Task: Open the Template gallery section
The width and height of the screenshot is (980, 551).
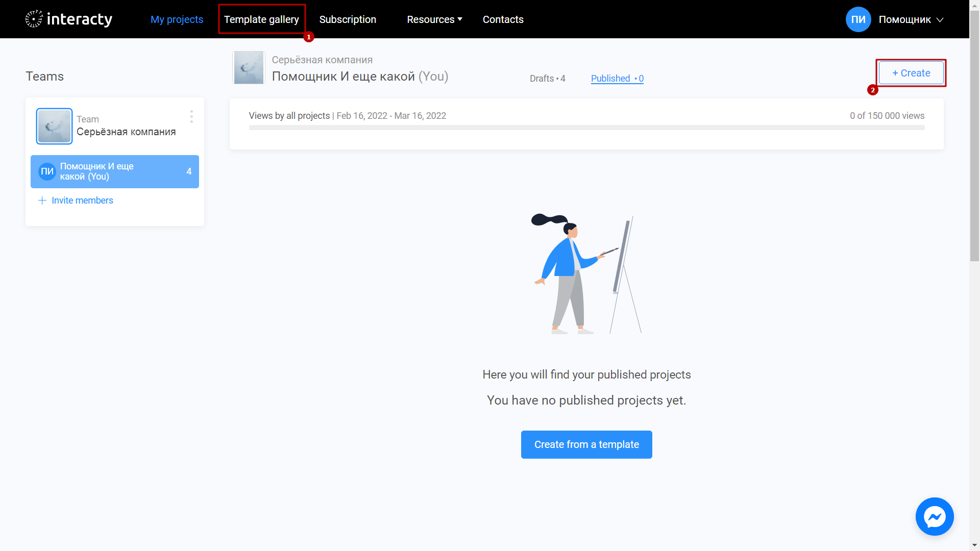Action: tap(262, 19)
